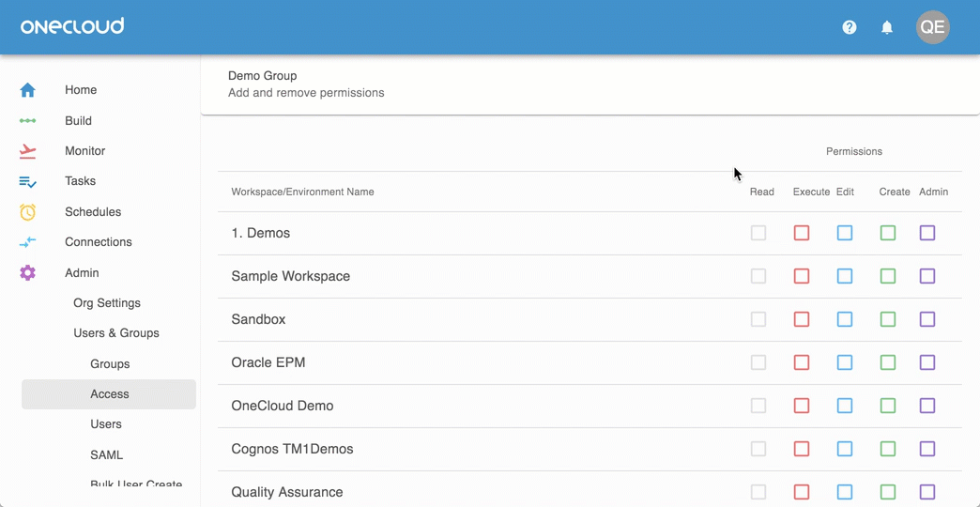Toggle Read for 1. Demos
The image size is (980, 507).
(x=758, y=233)
